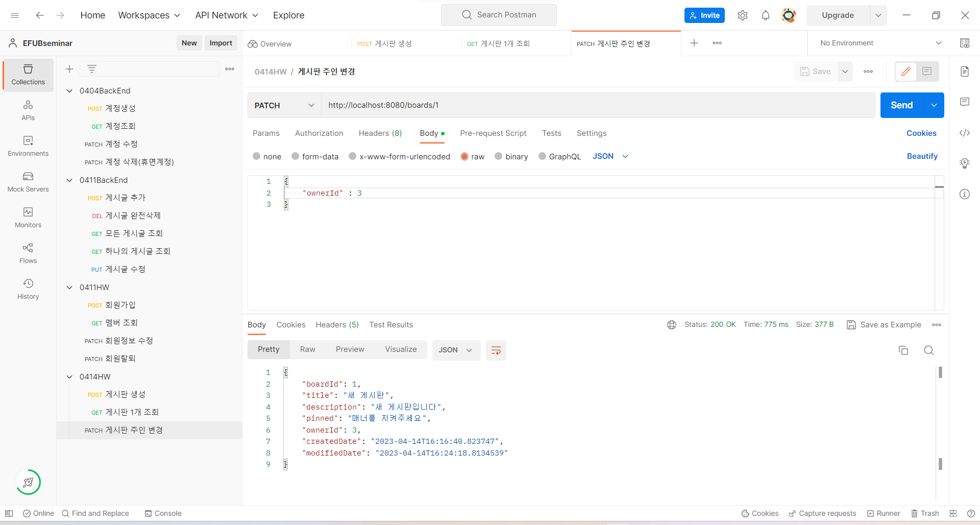
Task: Send the PATCH request
Action: coord(901,105)
